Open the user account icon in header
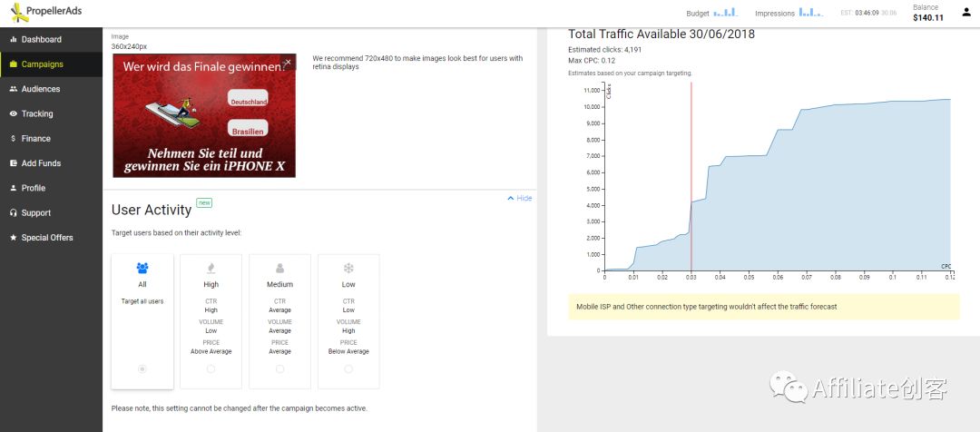The height and width of the screenshot is (432, 980). pyautogui.click(x=965, y=12)
